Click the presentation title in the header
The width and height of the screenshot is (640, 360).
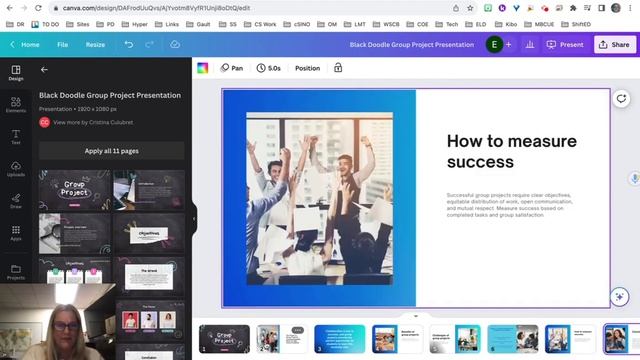pos(411,44)
